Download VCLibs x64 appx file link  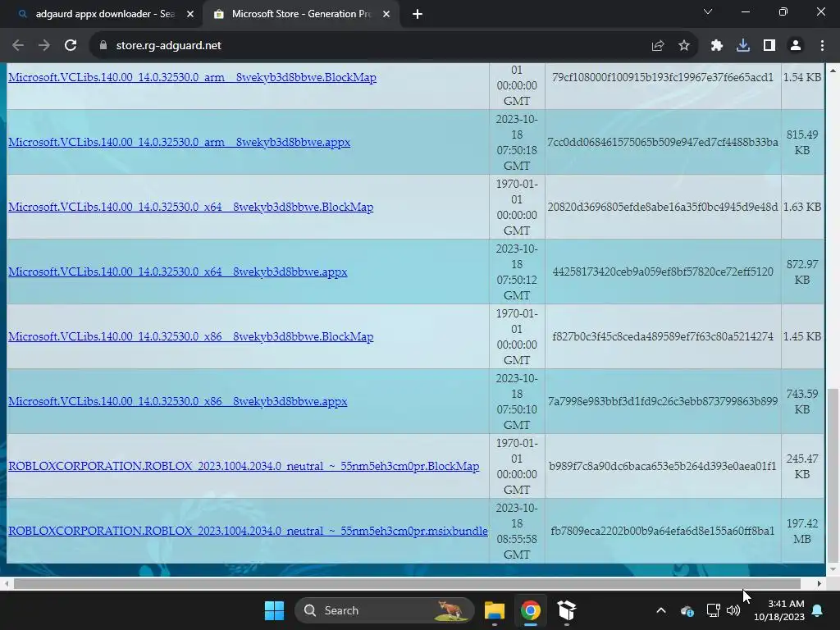[x=178, y=272]
